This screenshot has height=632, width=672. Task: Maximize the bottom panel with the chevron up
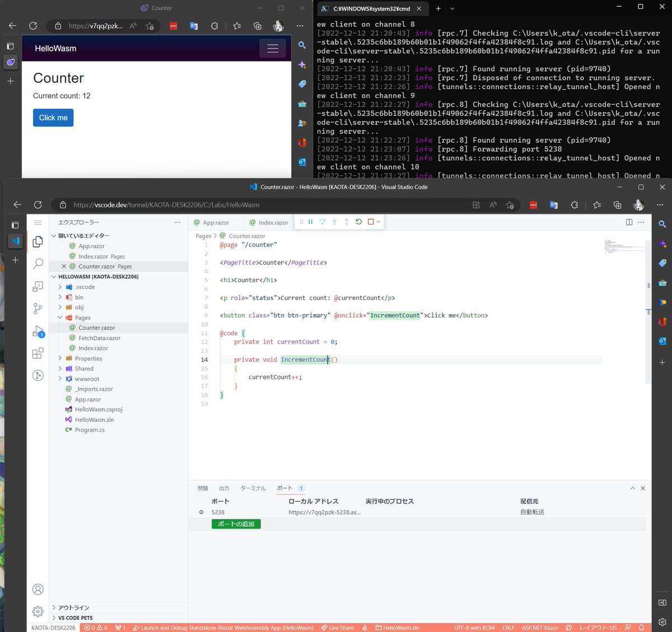click(633, 488)
